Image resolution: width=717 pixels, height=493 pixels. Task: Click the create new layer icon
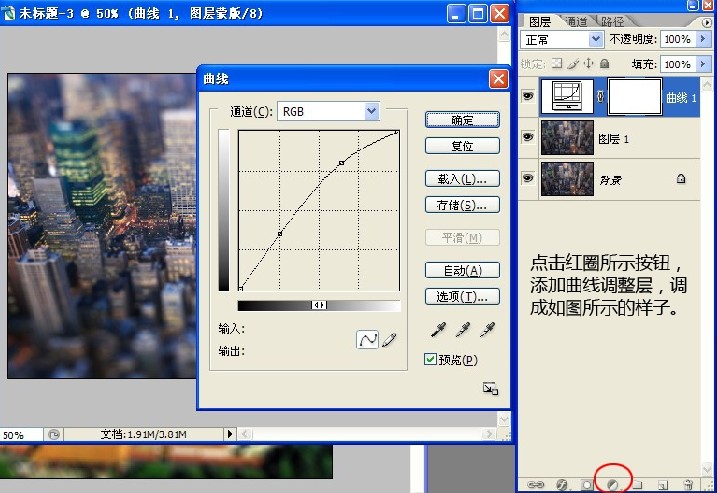point(662,484)
